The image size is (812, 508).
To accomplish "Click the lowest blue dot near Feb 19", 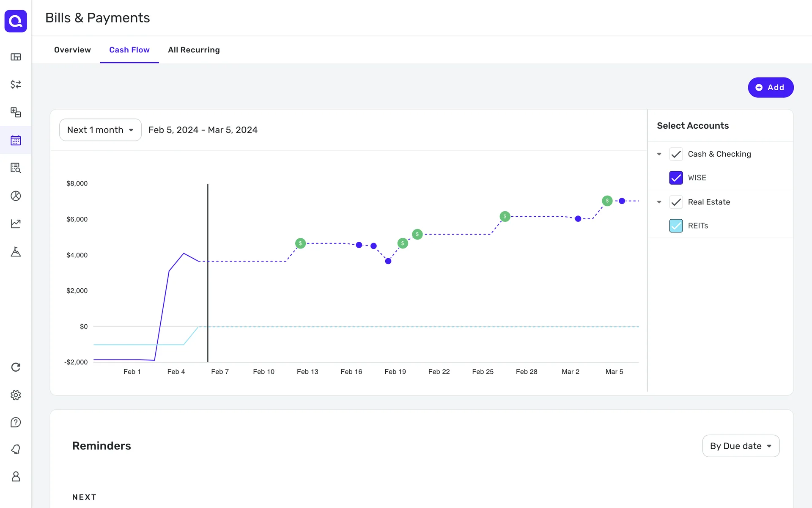I will tap(388, 261).
